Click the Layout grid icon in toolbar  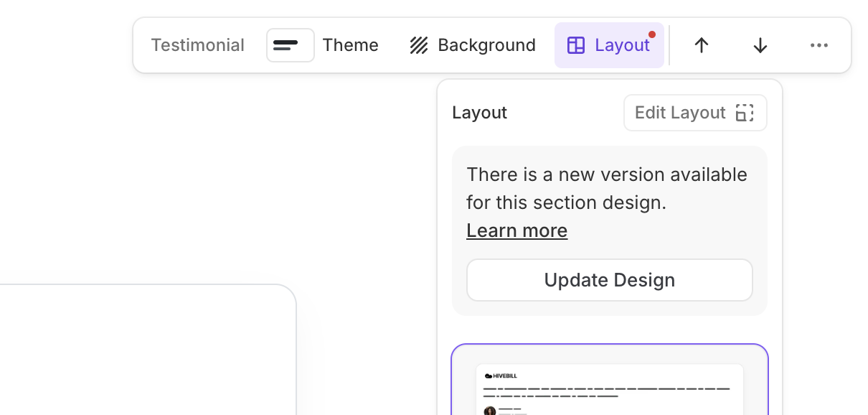[575, 45]
